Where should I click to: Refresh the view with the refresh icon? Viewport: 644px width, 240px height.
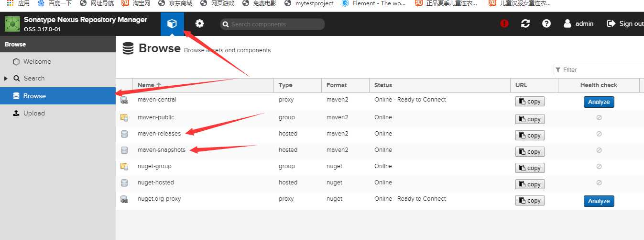point(525,23)
